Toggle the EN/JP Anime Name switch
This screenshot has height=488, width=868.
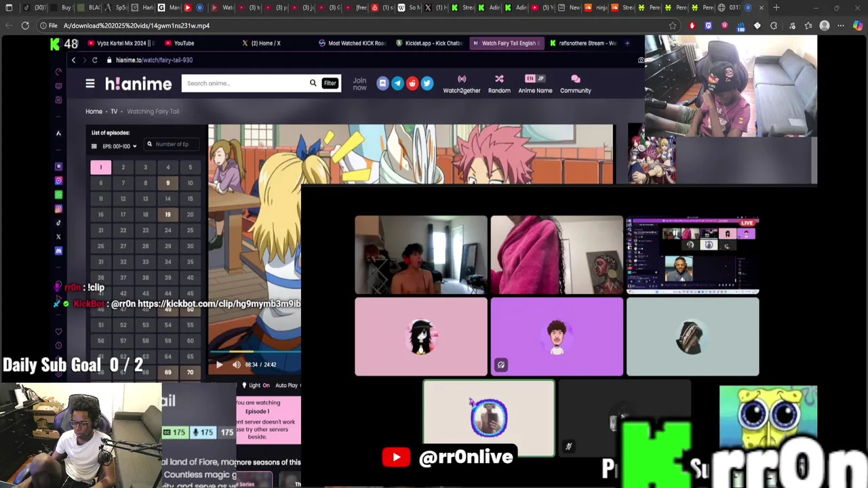click(x=535, y=78)
